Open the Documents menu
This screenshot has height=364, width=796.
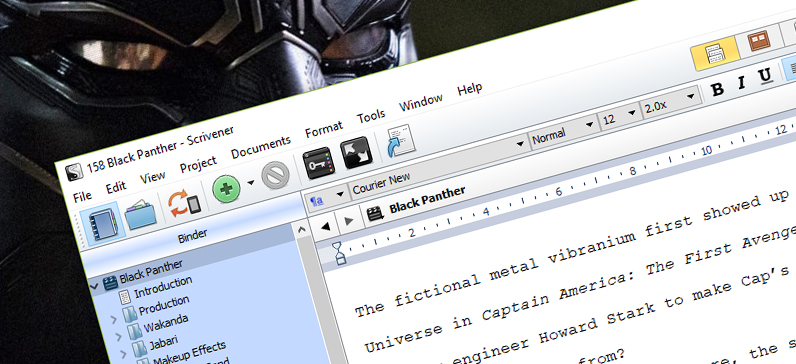tap(261, 147)
